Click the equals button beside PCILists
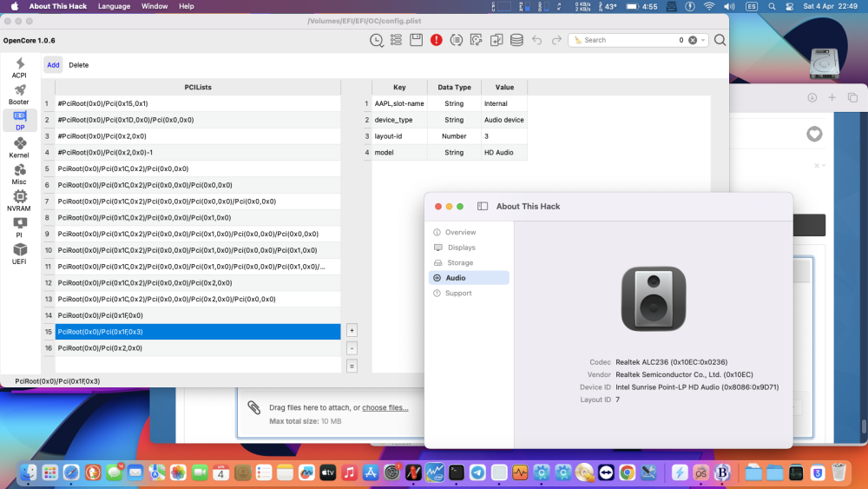Image resolution: width=868 pixels, height=489 pixels. 352,366
